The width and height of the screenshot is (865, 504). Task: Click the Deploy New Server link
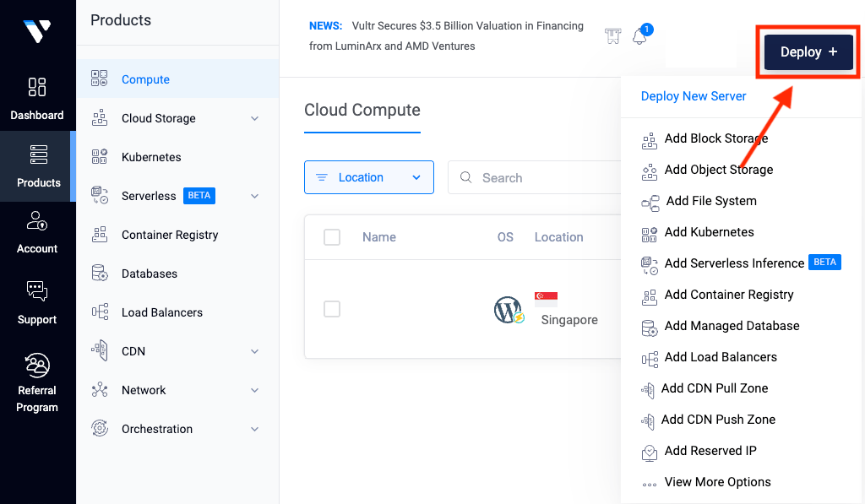point(693,96)
